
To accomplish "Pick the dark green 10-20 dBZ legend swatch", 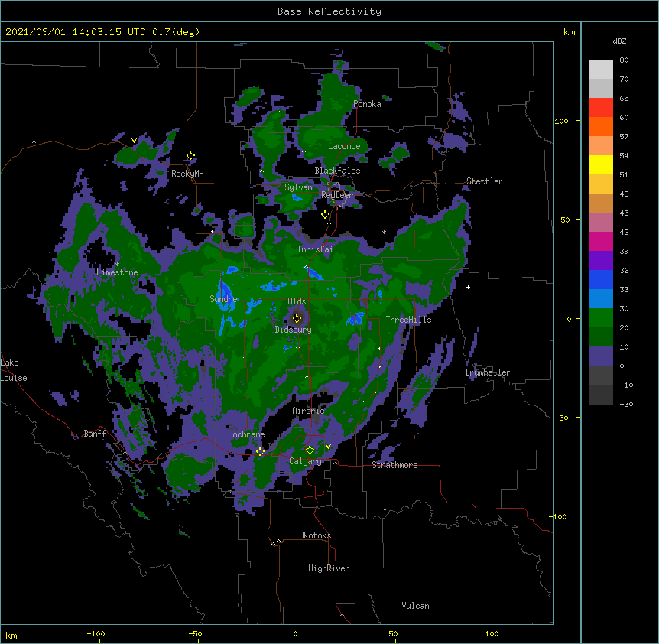I will tap(601, 337).
